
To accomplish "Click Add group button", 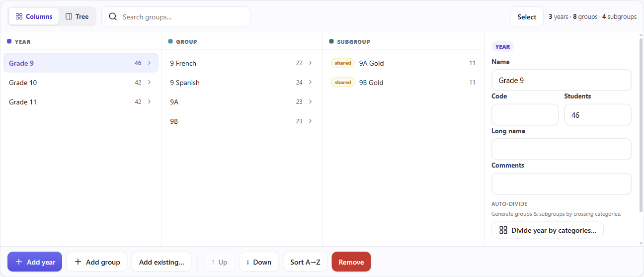I will [x=97, y=262].
